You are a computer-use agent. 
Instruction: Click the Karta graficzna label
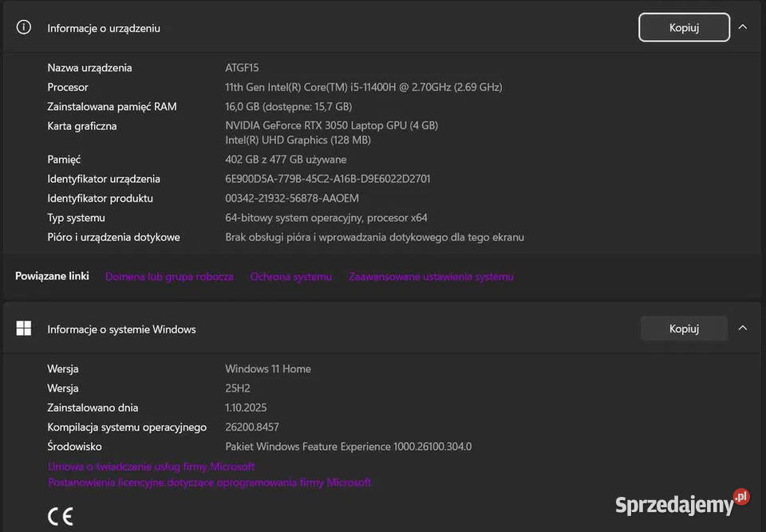pyautogui.click(x=82, y=126)
